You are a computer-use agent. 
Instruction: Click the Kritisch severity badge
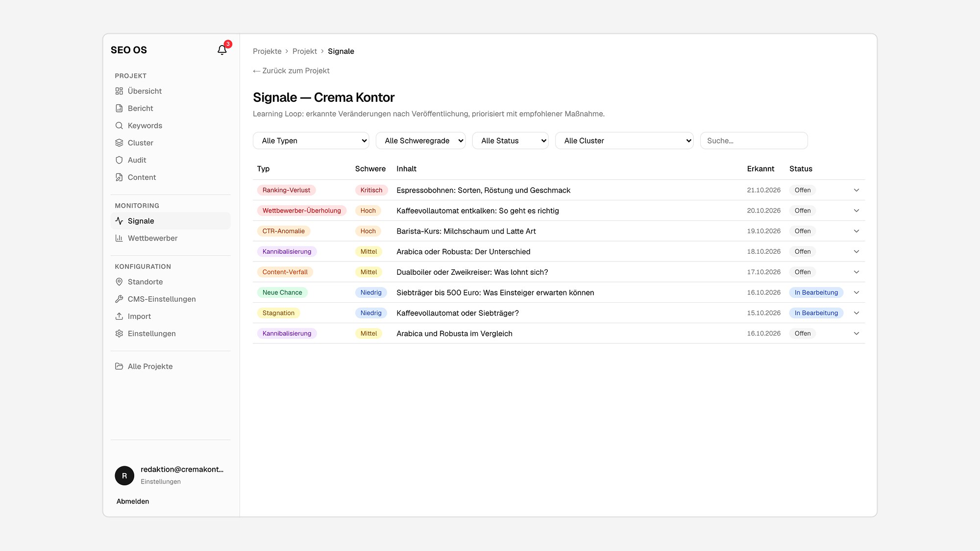[371, 190]
